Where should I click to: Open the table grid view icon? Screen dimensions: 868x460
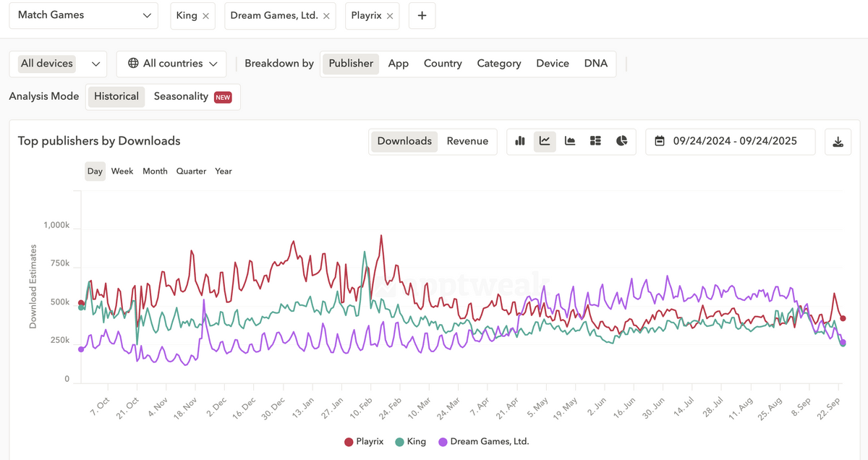tap(595, 141)
